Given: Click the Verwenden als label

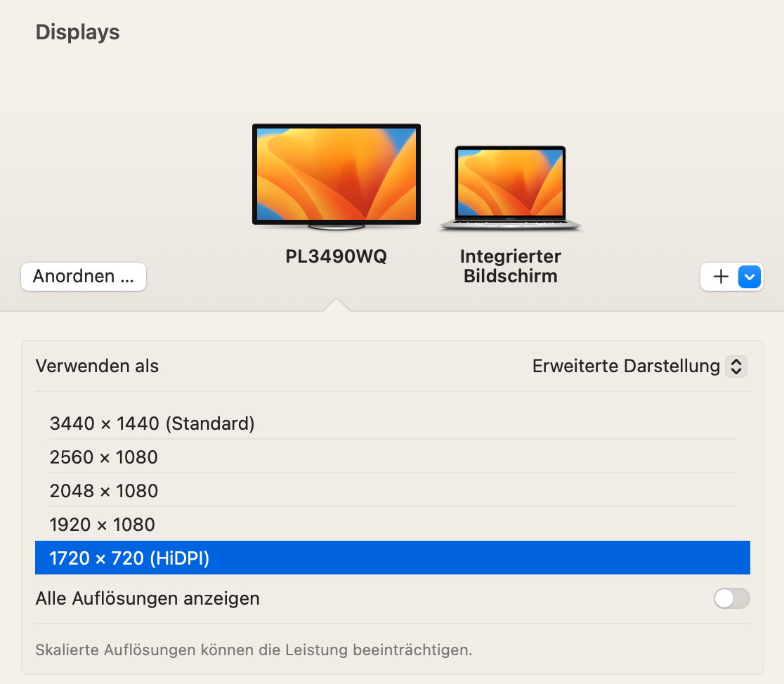Looking at the screenshot, I should [97, 366].
